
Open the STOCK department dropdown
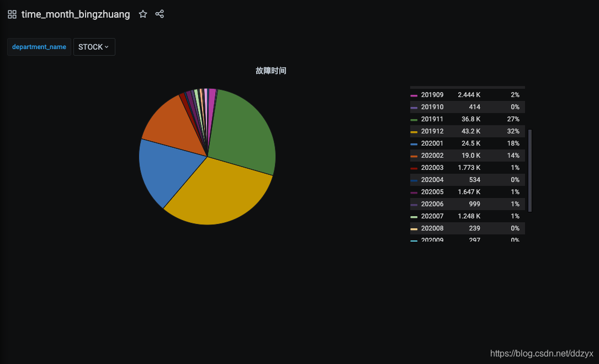coord(94,47)
